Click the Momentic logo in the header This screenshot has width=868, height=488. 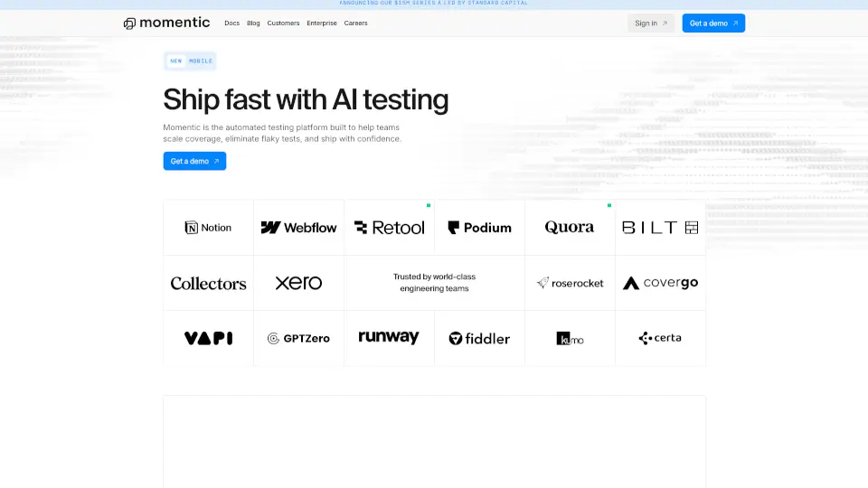click(x=167, y=23)
